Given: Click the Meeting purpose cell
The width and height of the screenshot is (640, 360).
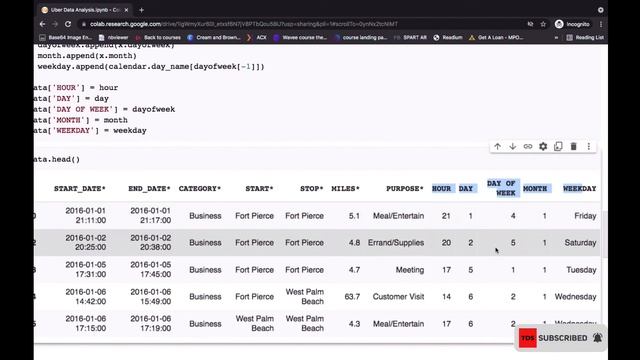Looking at the screenshot, I should [x=410, y=270].
